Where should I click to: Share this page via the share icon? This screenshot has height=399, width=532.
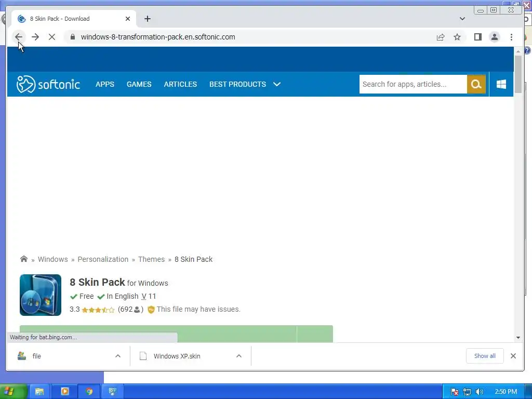(441, 37)
